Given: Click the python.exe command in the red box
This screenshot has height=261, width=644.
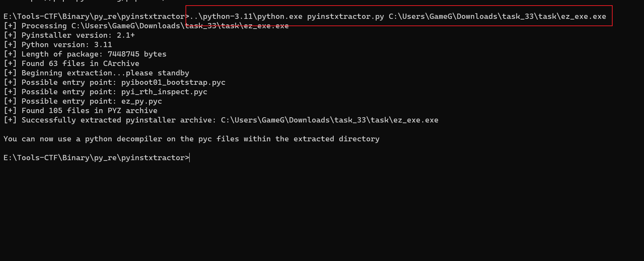Looking at the screenshot, I should click(x=246, y=16).
